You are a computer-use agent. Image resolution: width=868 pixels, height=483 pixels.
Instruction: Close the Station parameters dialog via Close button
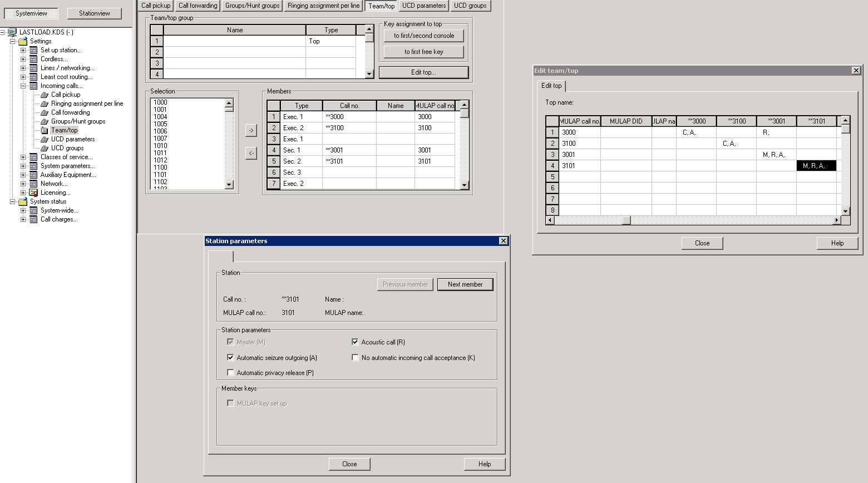349,464
